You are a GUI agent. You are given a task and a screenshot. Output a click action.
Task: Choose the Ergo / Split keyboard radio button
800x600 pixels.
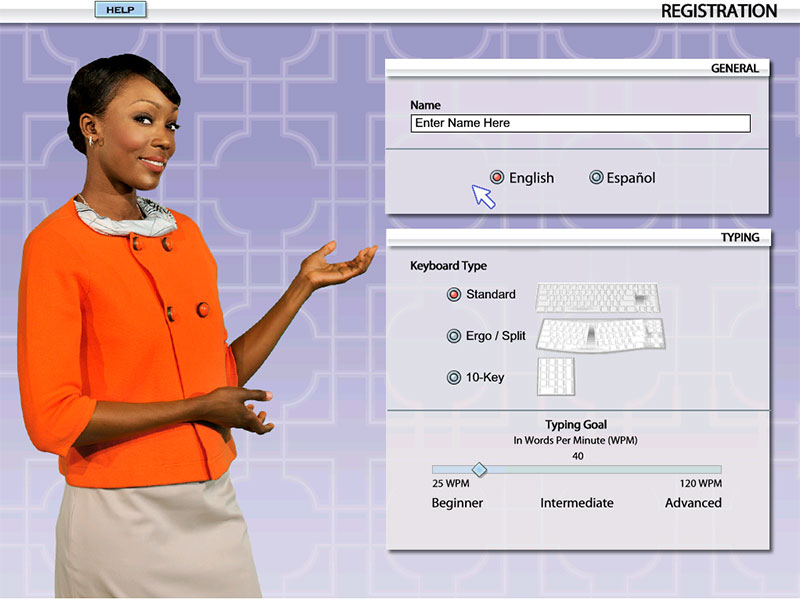pyautogui.click(x=454, y=336)
